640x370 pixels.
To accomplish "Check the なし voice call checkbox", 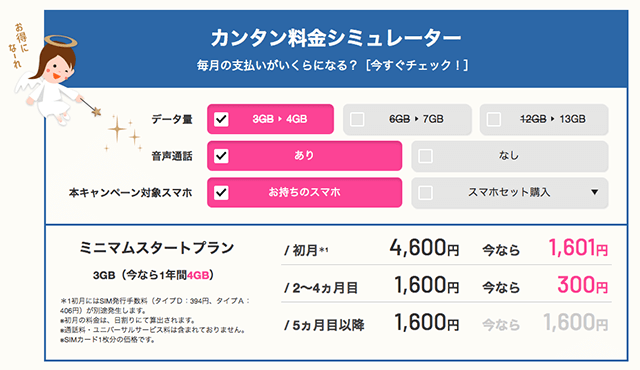I will click(425, 156).
